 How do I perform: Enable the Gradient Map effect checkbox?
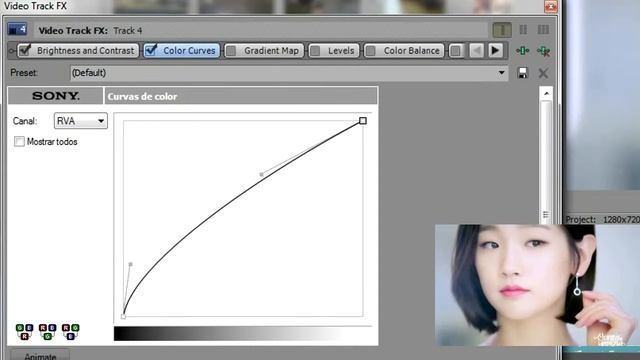coord(231,51)
